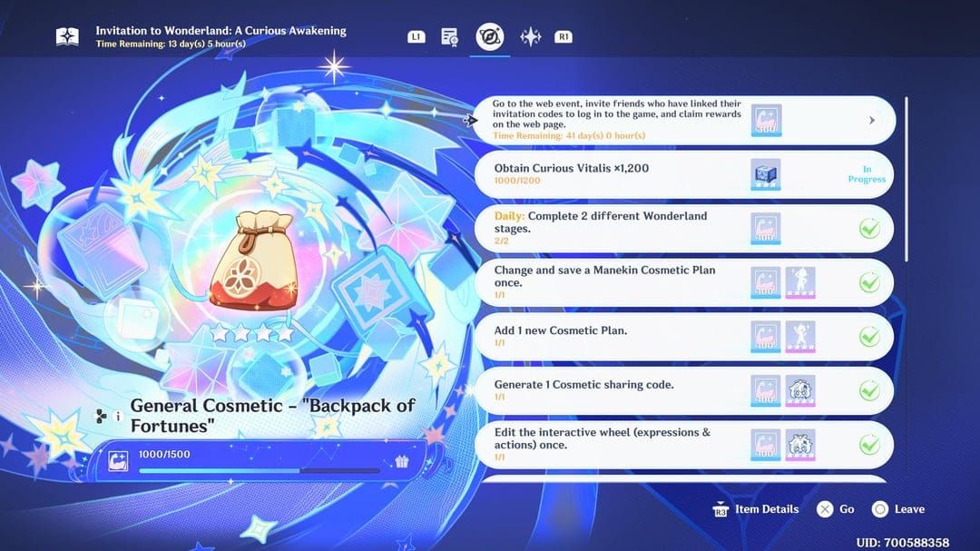The height and width of the screenshot is (551, 980).
Task: Click checkmark for Manekin Cosmetic Plan task
Action: coord(869,282)
